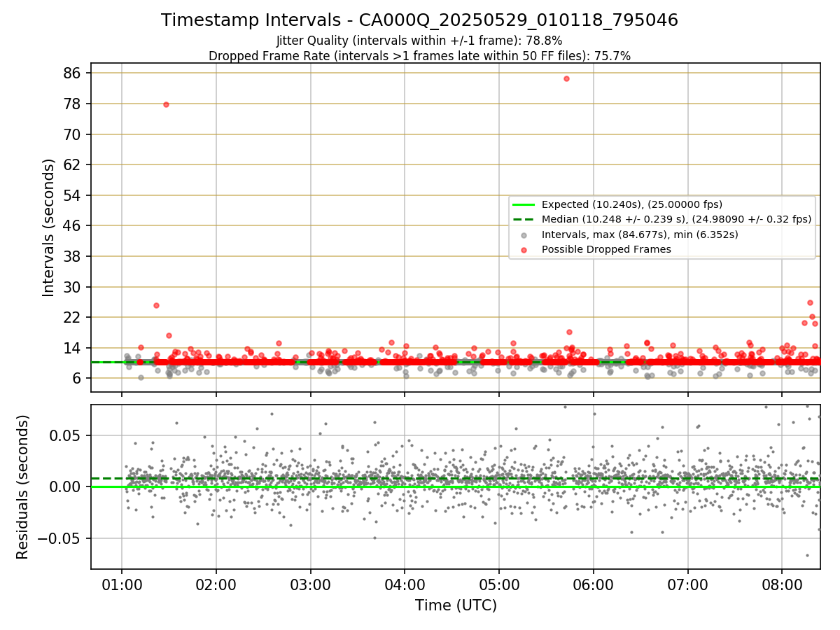
Task: Click the "Jitter Quality" 78.8% subtitle line
Action: pos(419,41)
